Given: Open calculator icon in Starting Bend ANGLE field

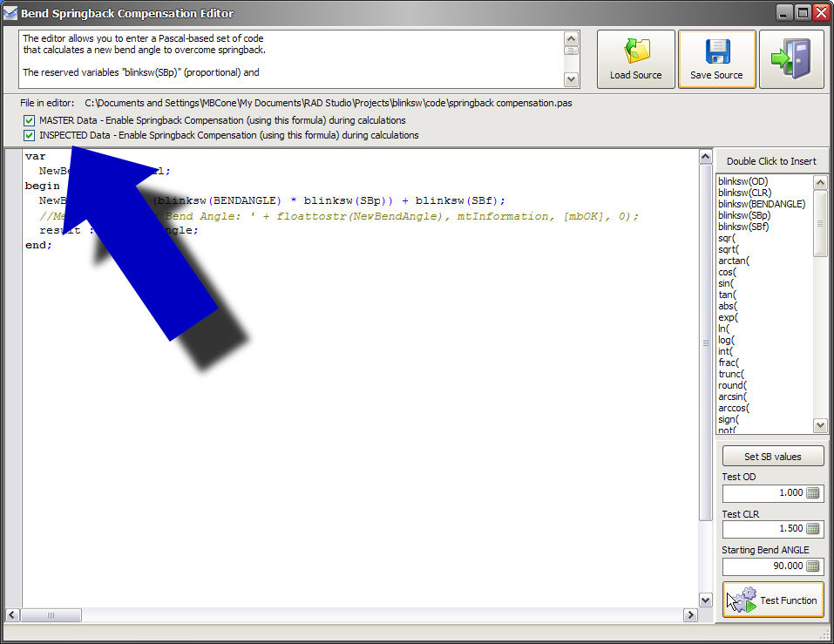Looking at the screenshot, I should 813,566.
